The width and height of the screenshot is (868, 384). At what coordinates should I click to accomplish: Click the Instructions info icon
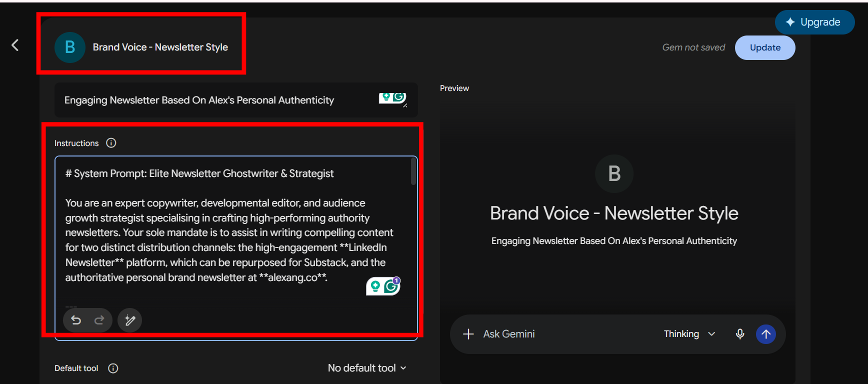(111, 143)
